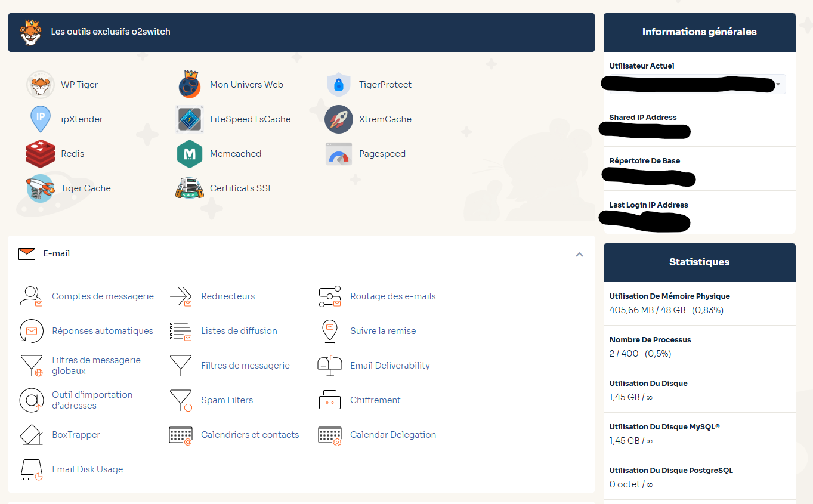The height and width of the screenshot is (504, 813).
Task: Open Comptes de messagerie link
Action: [103, 296]
